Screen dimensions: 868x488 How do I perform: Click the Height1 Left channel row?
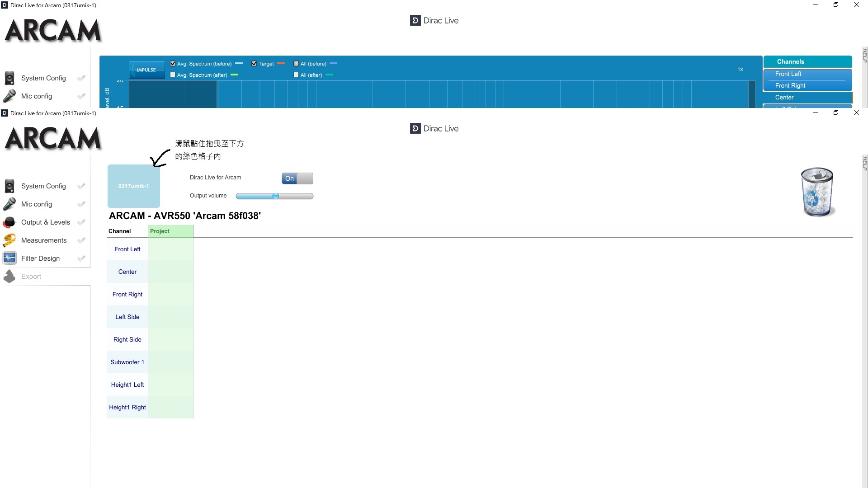tap(127, 385)
